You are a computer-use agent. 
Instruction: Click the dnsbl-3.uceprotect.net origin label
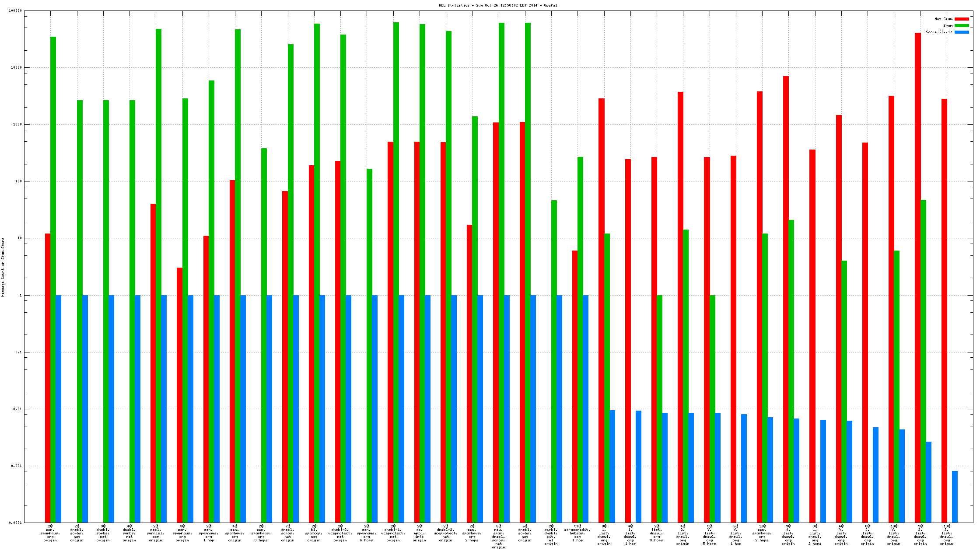340,533
